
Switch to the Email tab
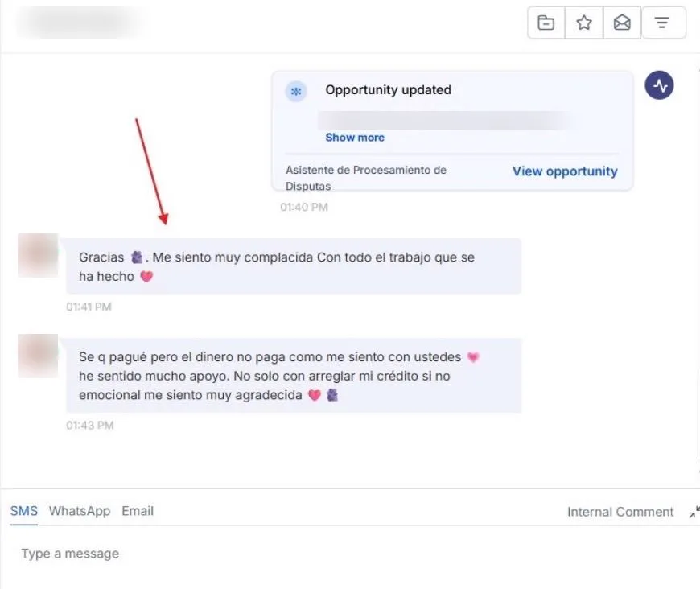(138, 511)
